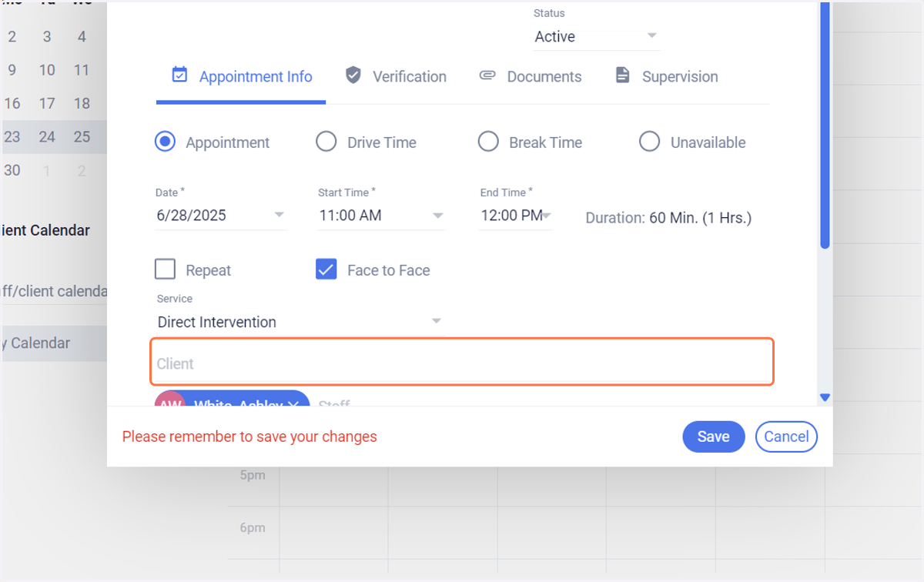Click into the Client input field
This screenshot has width=924, height=582.
pyautogui.click(x=462, y=362)
